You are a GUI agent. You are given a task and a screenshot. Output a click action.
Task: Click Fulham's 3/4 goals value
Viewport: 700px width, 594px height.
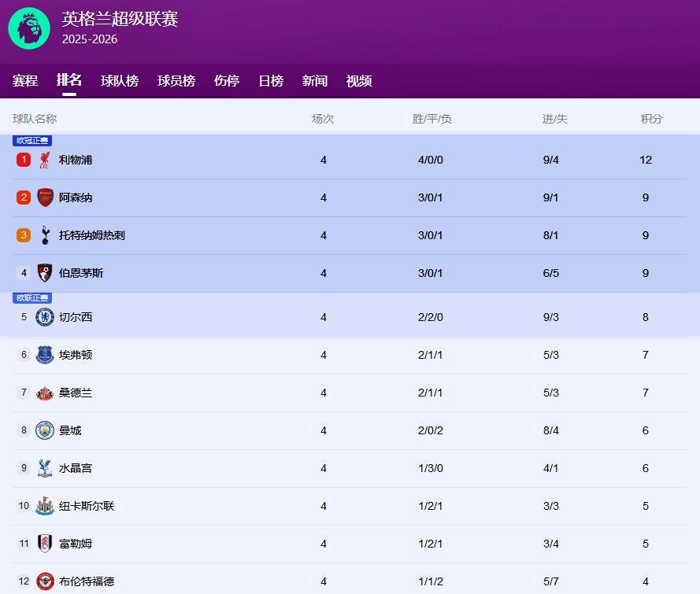click(x=551, y=544)
